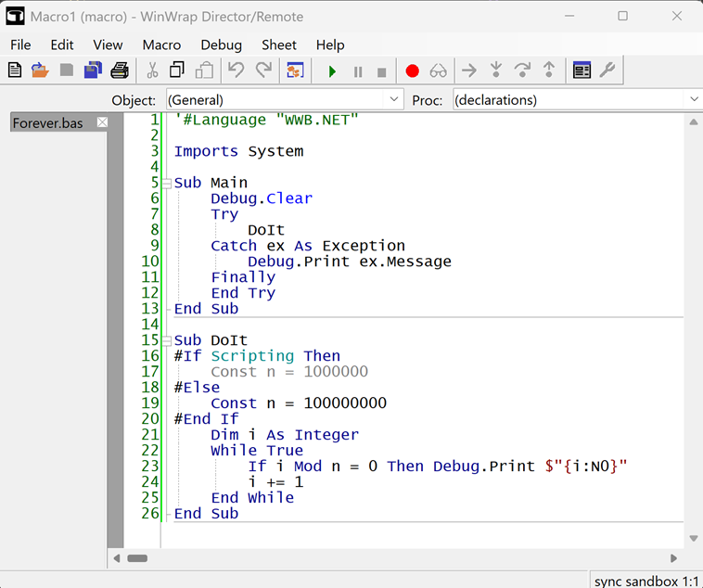Paste using the clipboard icon
The height and width of the screenshot is (588, 703).
204,70
